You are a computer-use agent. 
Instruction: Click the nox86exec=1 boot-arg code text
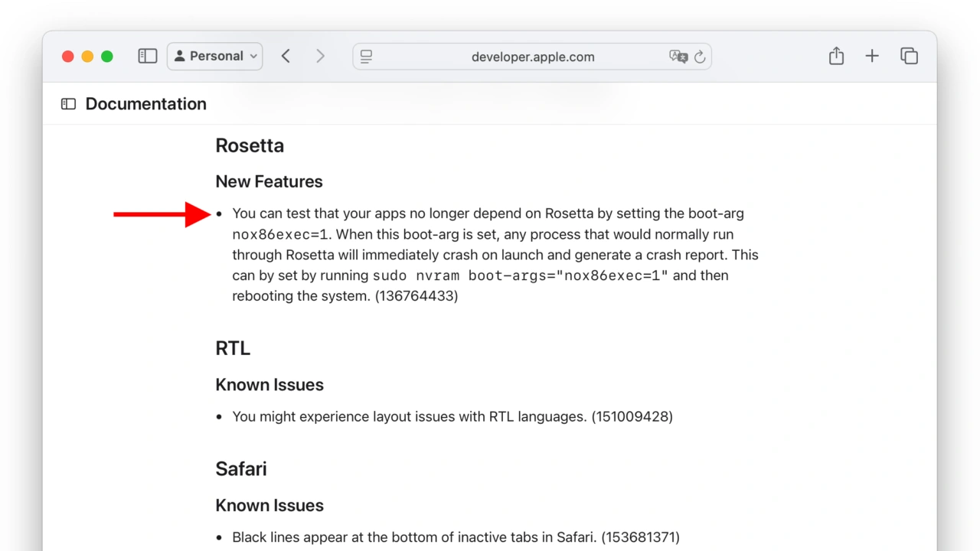click(x=280, y=235)
